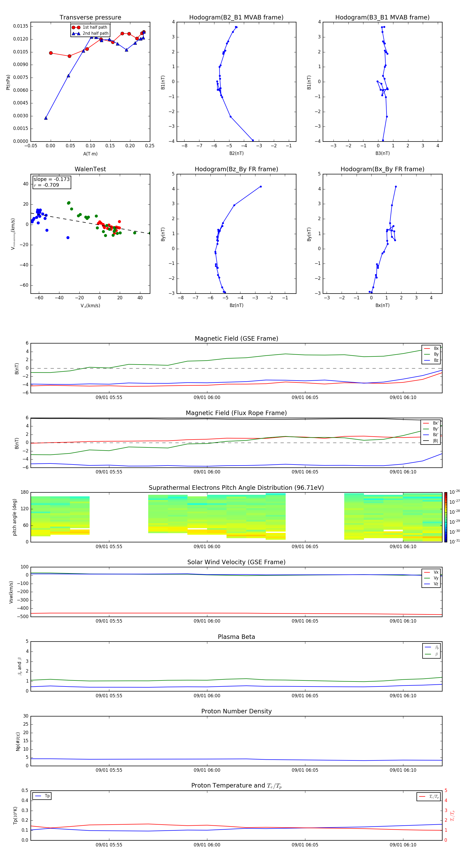Viewport: 473px width, 868px height.
Task: Select the "1st half path" legend entry
Action: click(x=90, y=27)
